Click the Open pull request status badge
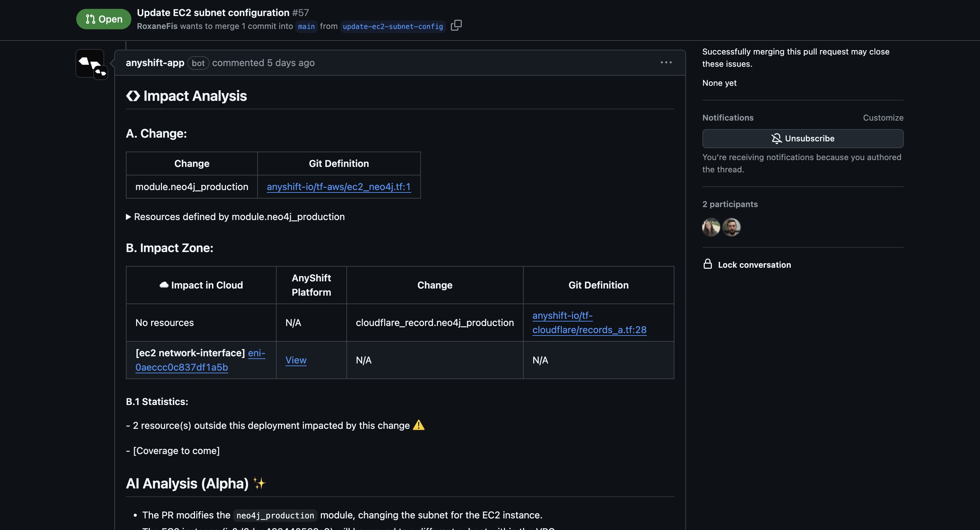 pyautogui.click(x=103, y=19)
